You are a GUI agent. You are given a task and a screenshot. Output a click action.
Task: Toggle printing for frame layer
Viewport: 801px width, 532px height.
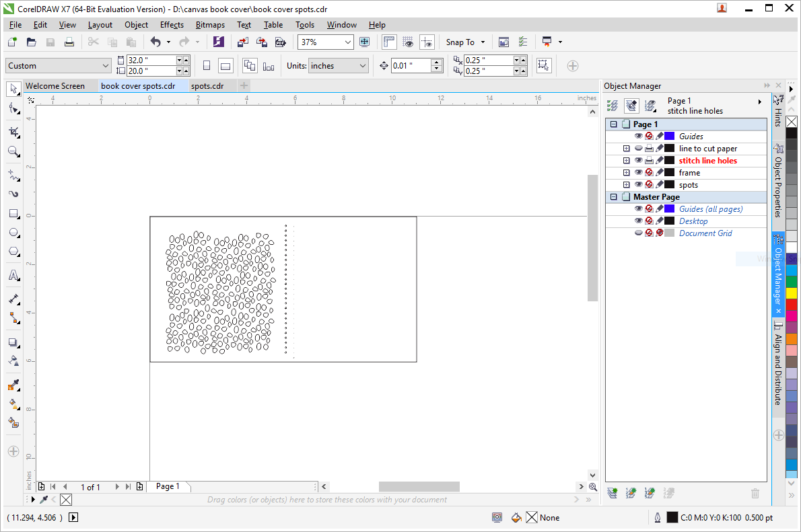(649, 173)
